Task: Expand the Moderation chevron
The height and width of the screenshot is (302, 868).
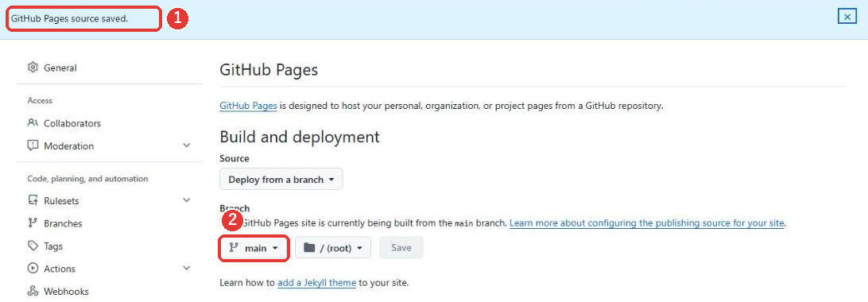Action: tap(187, 145)
